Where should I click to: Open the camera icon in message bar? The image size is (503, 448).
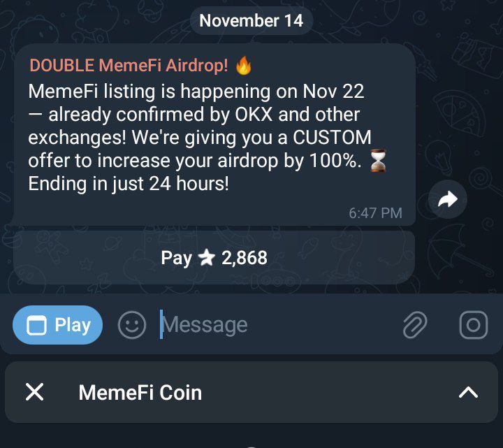coord(474,325)
